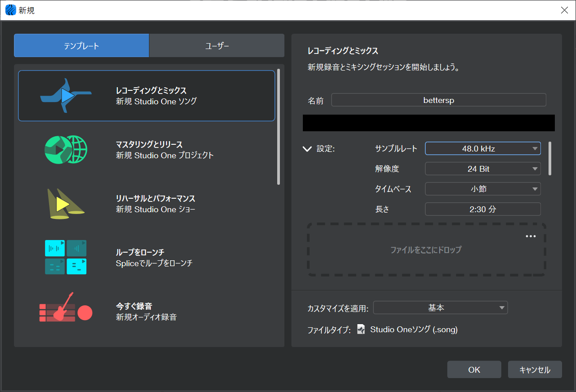Click the レコーディングとミックス heading in the right panel
The height and width of the screenshot is (392, 576).
pos(343,51)
